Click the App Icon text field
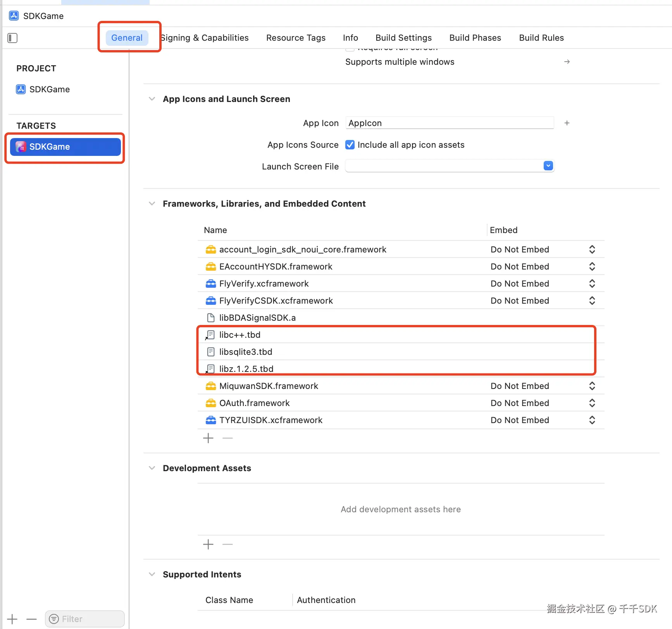Image resolution: width=672 pixels, height=629 pixels. [450, 123]
